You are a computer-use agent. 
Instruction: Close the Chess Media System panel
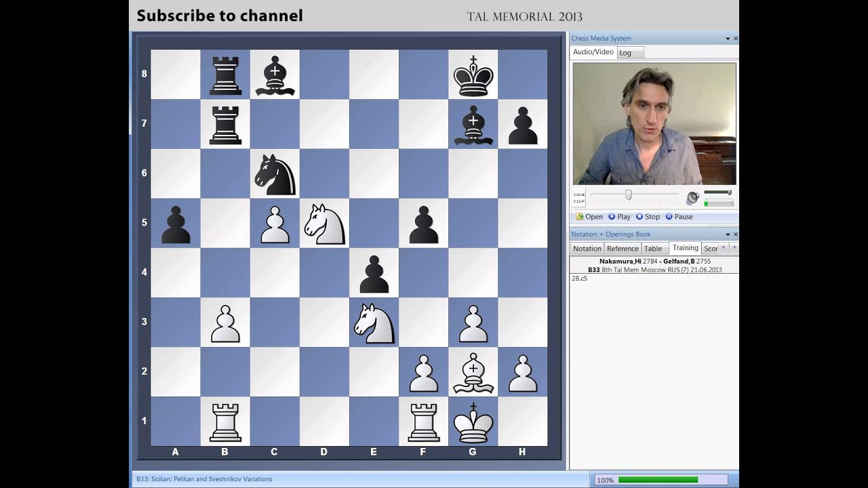pos(736,39)
